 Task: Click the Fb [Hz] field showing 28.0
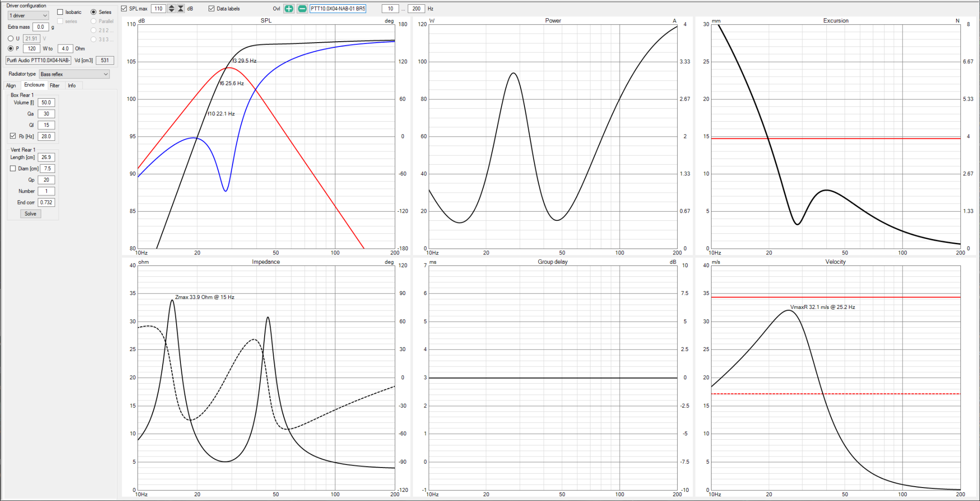tap(46, 137)
